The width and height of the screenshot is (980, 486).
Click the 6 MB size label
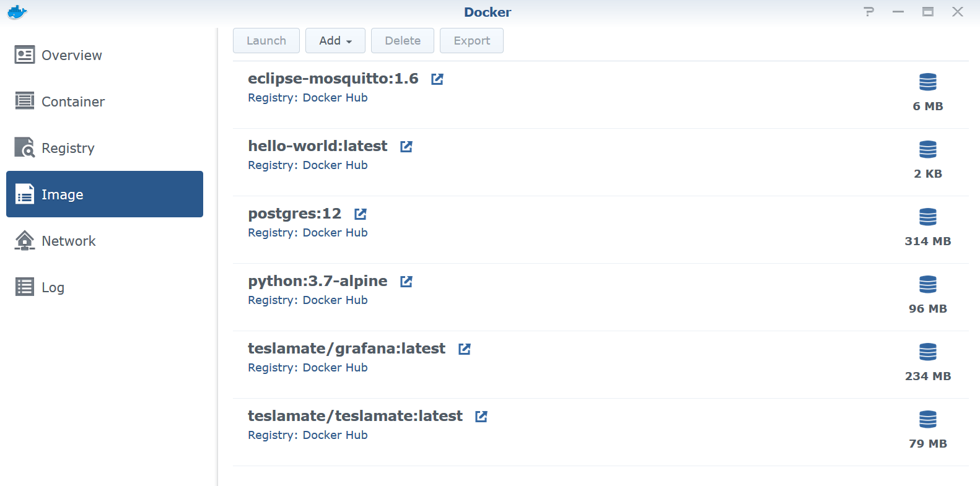pyautogui.click(x=928, y=106)
